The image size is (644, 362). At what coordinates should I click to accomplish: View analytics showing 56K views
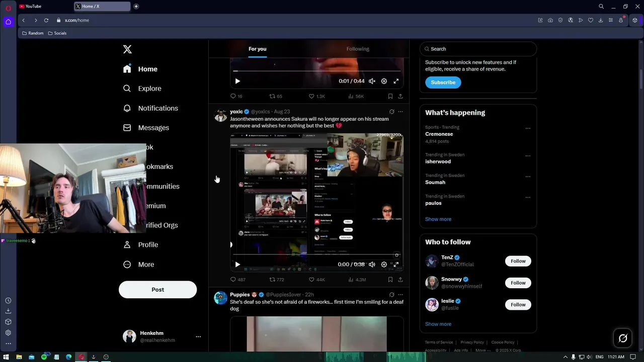[x=356, y=96]
